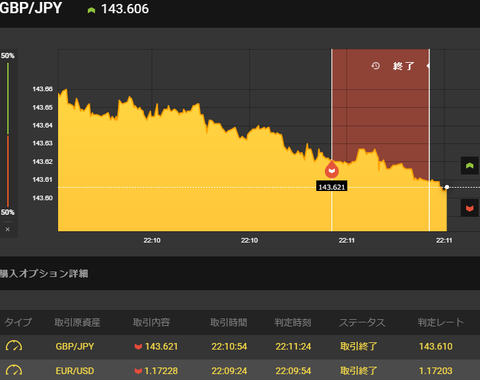Click the gauge icon in the EUR/USD row

(14, 370)
